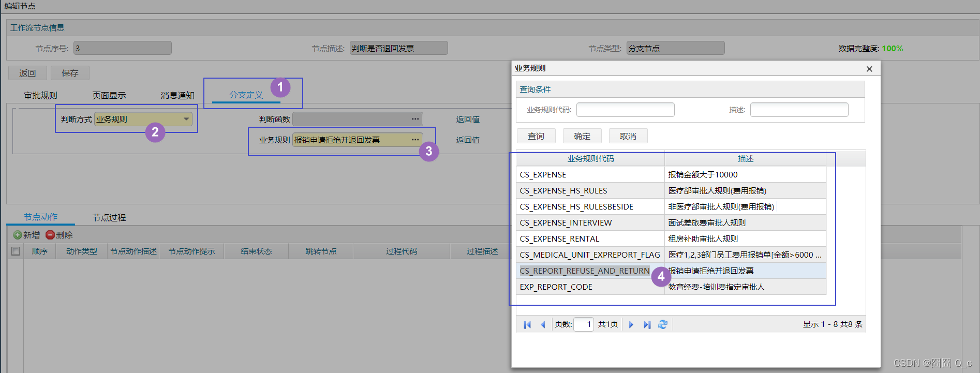The width and height of the screenshot is (980, 373).
Task: Click description 教育经费-培训费指定审批人
Action: tap(716, 287)
